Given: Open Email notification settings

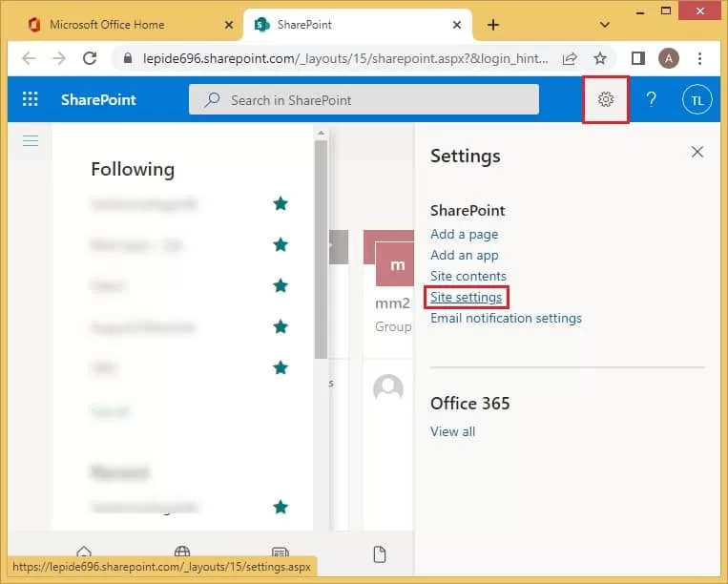Looking at the screenshot, I should (506, 318).
